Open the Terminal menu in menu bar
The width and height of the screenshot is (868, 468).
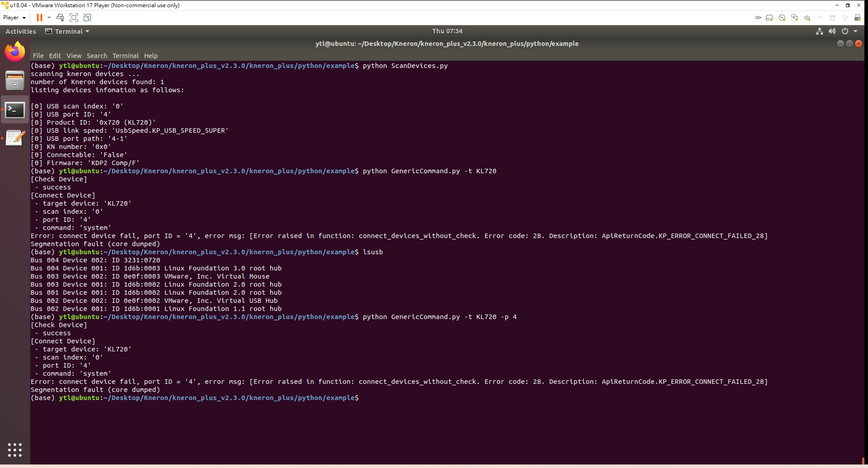click(126, 56)
